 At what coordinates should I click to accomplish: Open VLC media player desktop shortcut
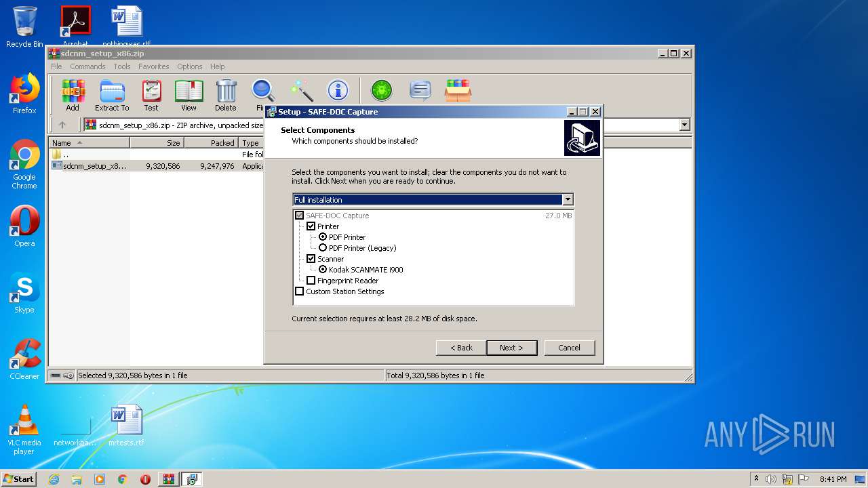tap(24, 430)
